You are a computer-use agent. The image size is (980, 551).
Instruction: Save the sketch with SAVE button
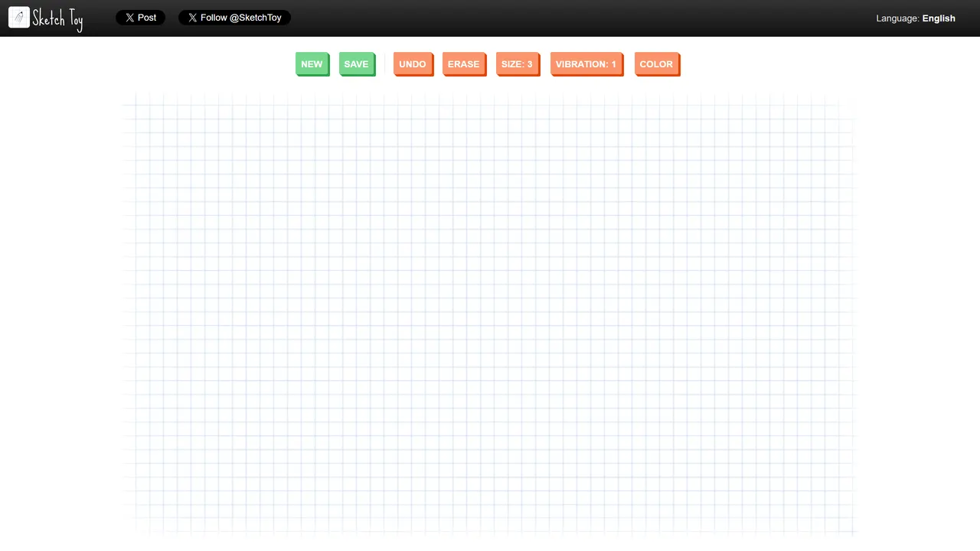click(357, 64)
